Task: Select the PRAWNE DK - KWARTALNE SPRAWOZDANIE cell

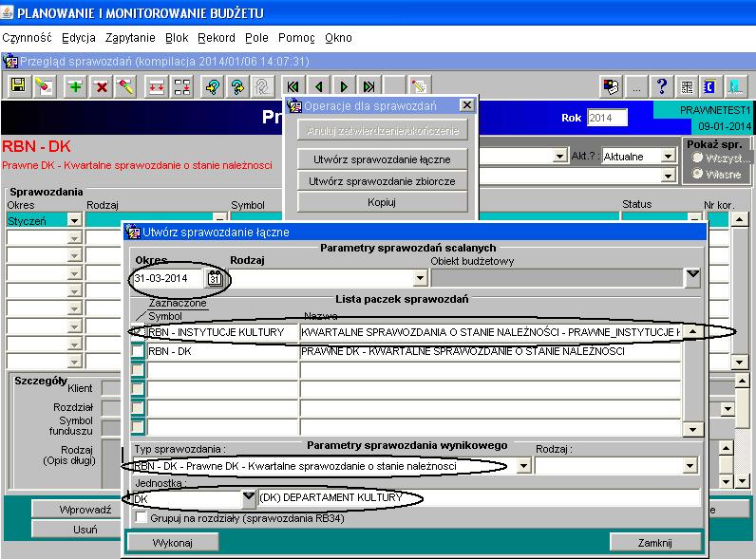Action: click(x=490, y=351)
